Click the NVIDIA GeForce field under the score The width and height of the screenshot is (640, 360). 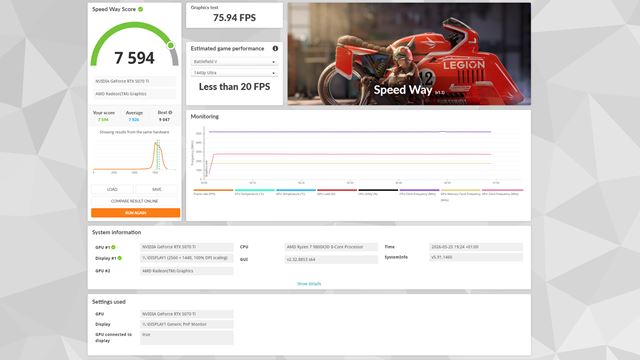point(135,81)
